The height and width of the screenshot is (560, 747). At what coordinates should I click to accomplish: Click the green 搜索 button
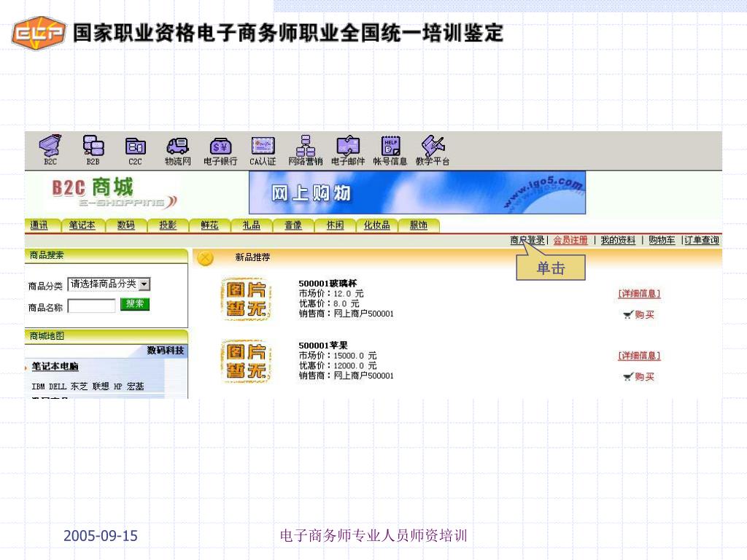[135, 304]
